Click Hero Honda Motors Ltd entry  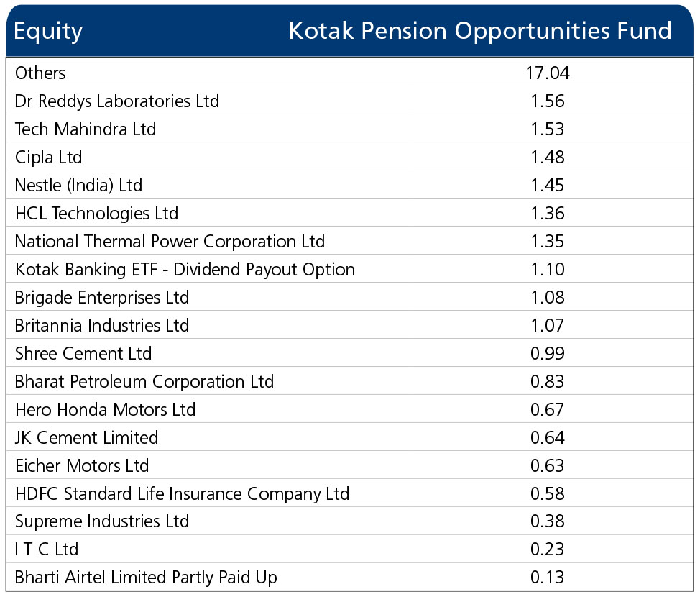[x=105, y=409]
